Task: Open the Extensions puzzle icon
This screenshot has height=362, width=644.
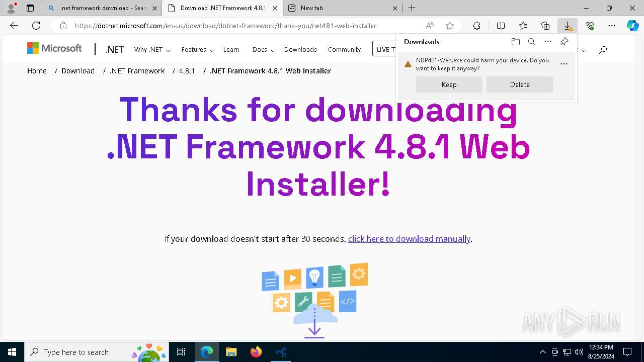Action: pyautogui.click(x=476, y=26)
